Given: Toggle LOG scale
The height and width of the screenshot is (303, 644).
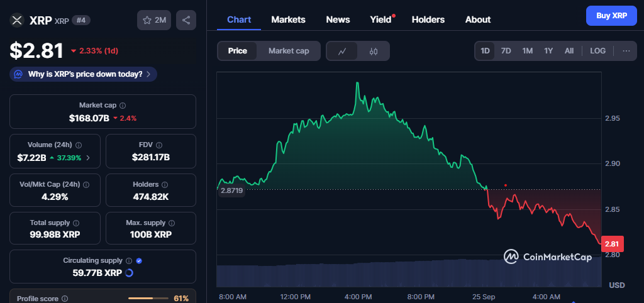Looking at the screenshot, I should pos(597,51).
